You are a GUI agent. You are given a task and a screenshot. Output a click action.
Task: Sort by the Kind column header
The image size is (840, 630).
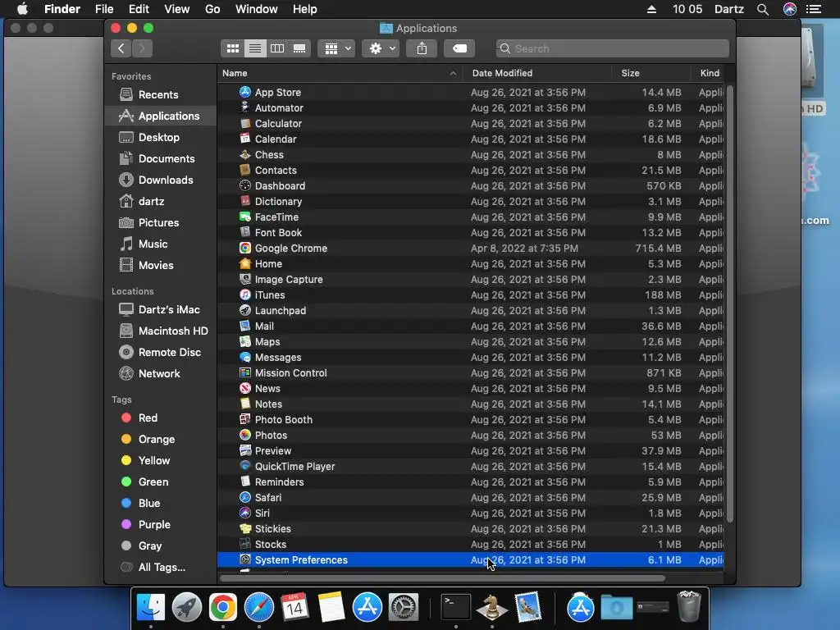pos(710,73)
